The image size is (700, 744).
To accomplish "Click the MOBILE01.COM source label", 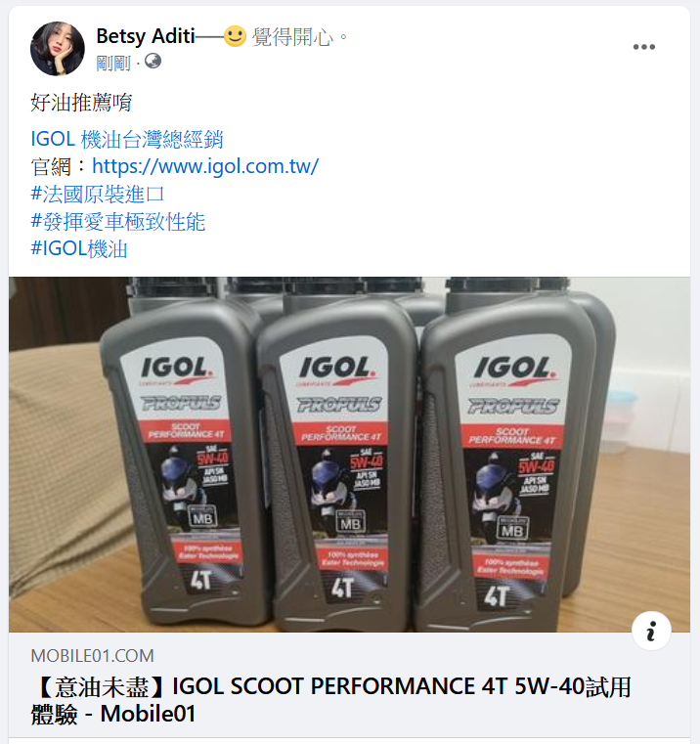I will point(93,656).
